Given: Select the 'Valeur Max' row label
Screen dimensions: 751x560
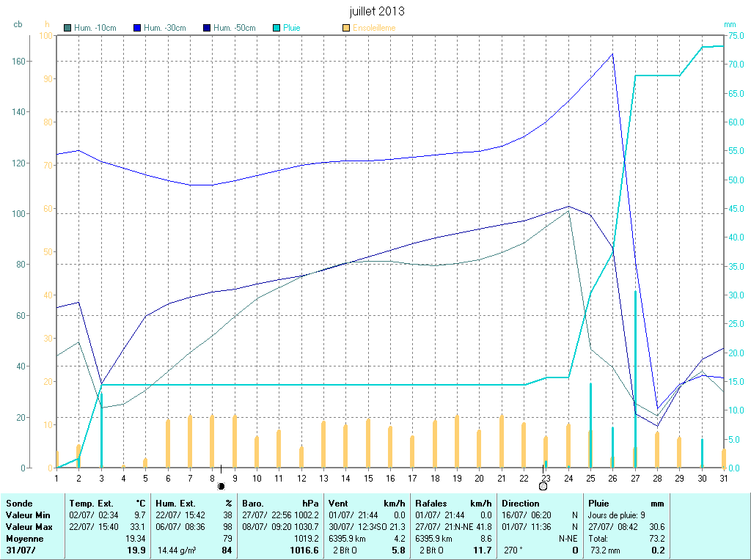Looking at the screenshot, I should tap(28, 527).
